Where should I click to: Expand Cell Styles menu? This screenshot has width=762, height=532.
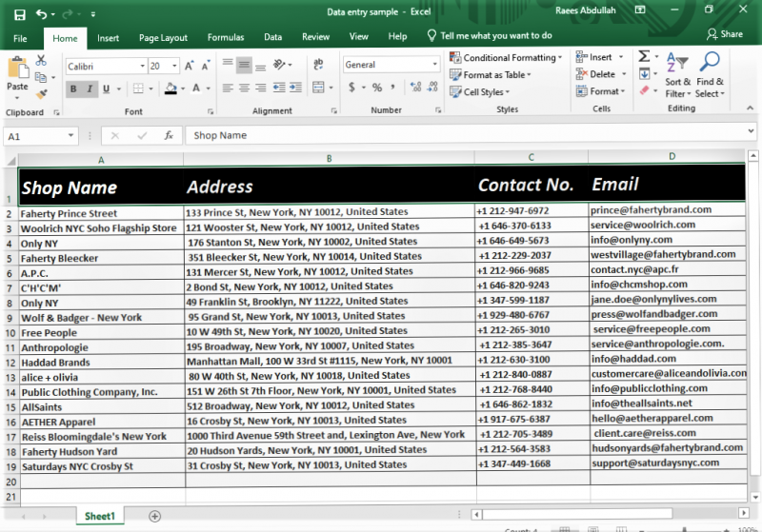point(480,91)
